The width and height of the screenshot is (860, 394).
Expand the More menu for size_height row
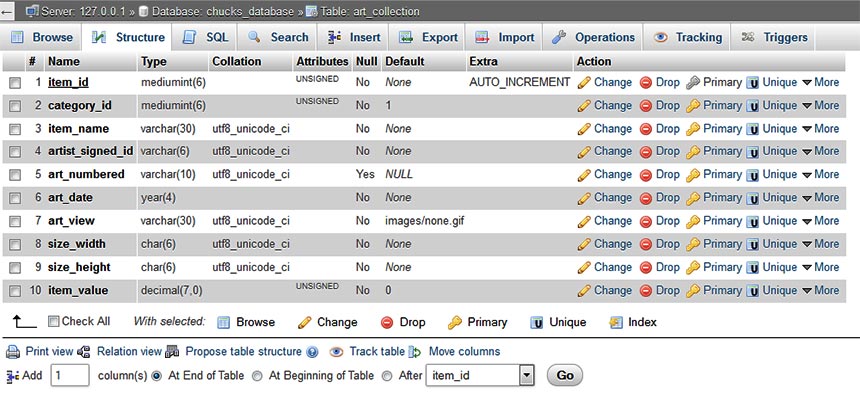coord(821,267)
